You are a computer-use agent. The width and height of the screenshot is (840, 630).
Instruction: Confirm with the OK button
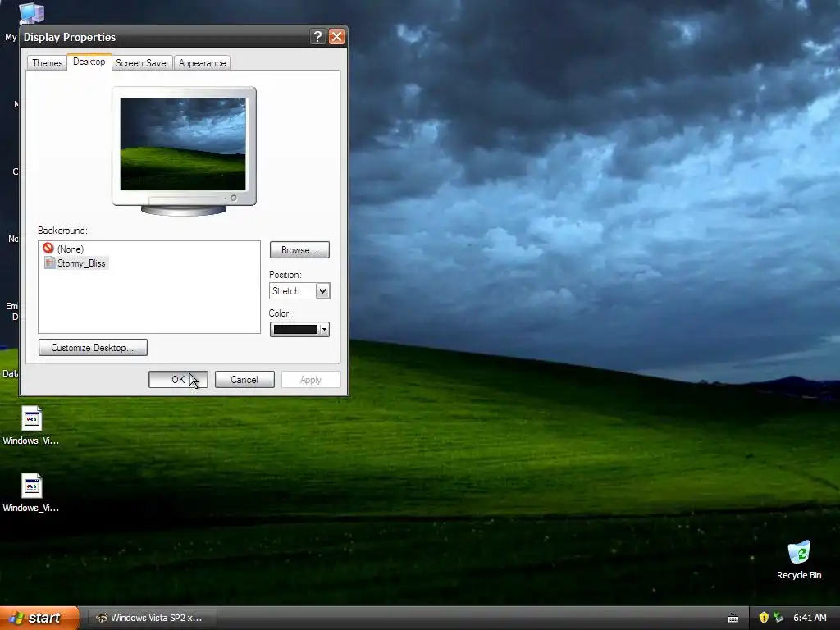click(x=178, y=379)
